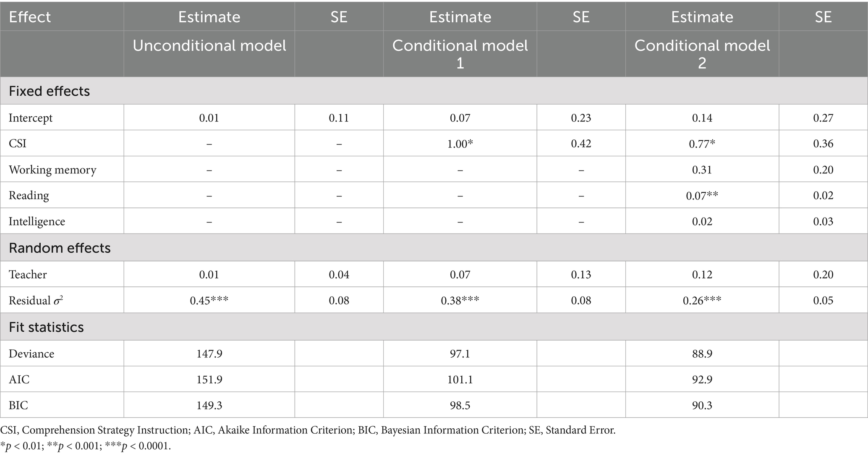Click the AIC value 101.1
This screenshot has width=868, height=456.
coord(460,380)
